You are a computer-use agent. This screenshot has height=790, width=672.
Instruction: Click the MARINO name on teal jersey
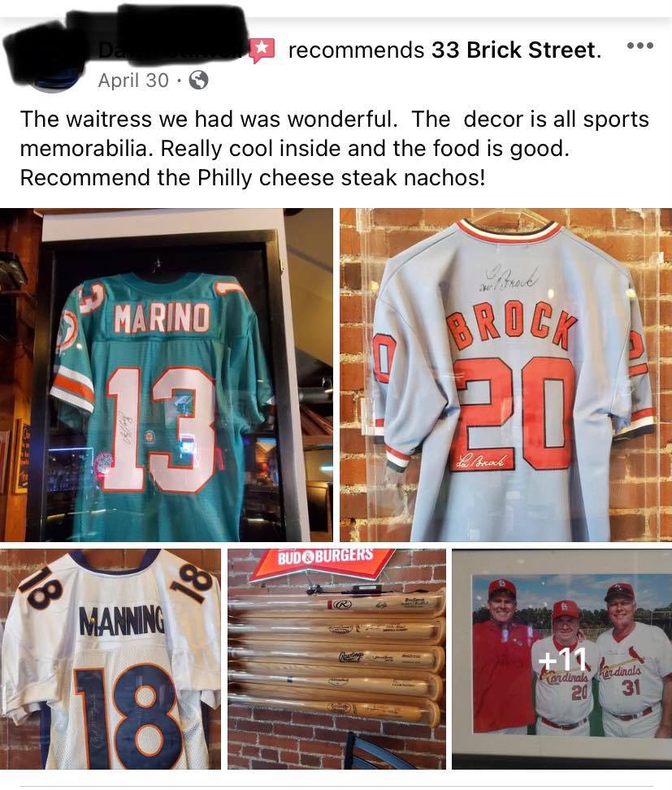(163, 318)
